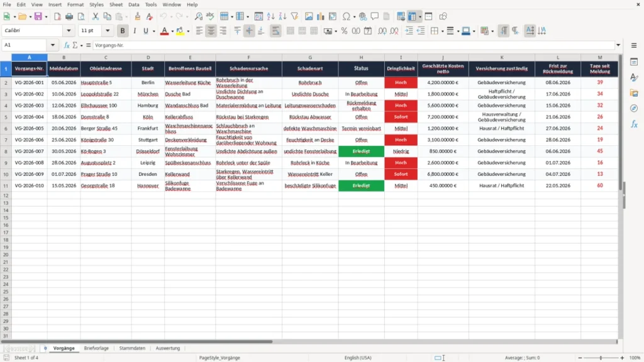This screenshot has width=644, height=362.
Task: Click yellow background color swatch
Action: pos(180,31)
